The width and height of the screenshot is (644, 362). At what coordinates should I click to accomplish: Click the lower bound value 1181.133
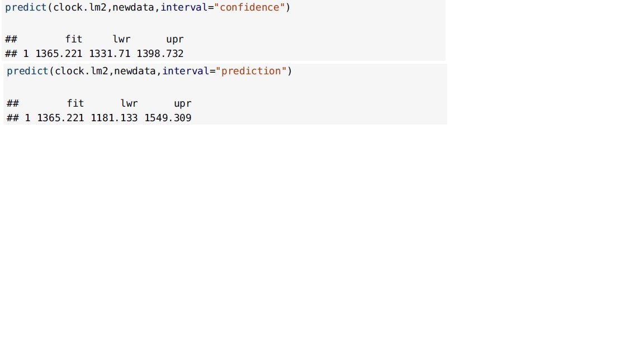click(x=114, y=118)
